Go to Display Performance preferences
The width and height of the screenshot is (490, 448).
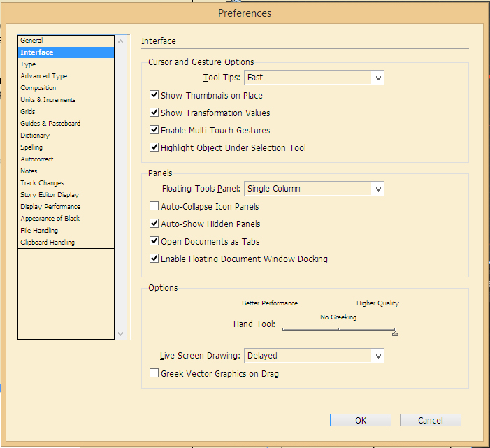click(66, 206)
